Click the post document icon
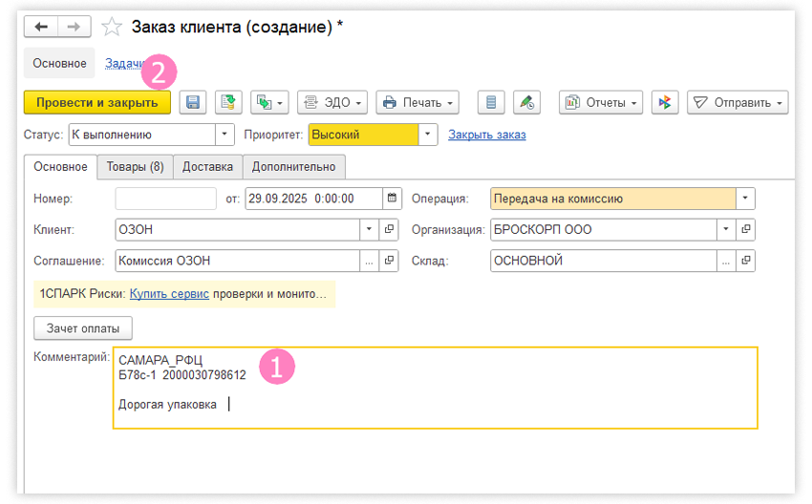Viewport: 812px width, 504px height. [226, 102]
